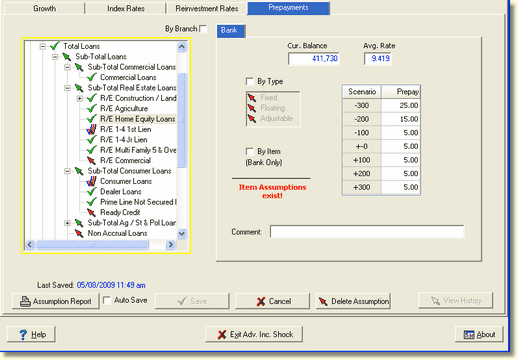Click Prepay value 15.00 for -200 scenario
Image resolution: width=518 pixels, height=360 pixels.
point(401,119)
